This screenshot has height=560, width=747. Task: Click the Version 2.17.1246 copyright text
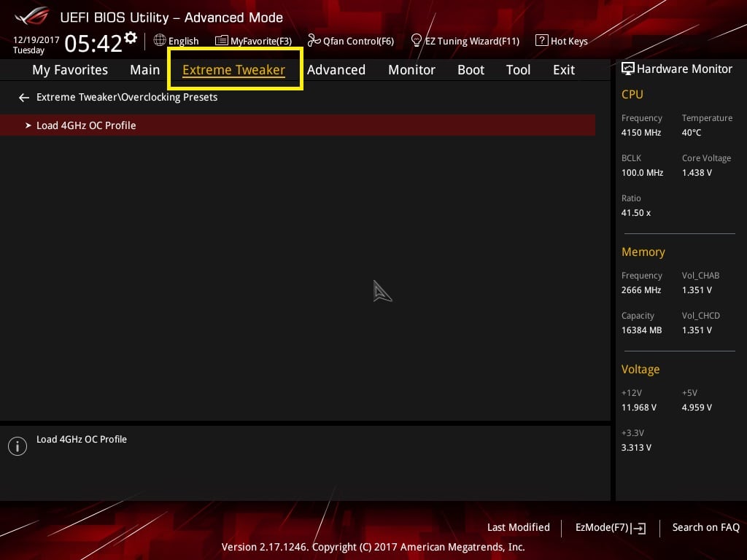click(x=373, y=547)
